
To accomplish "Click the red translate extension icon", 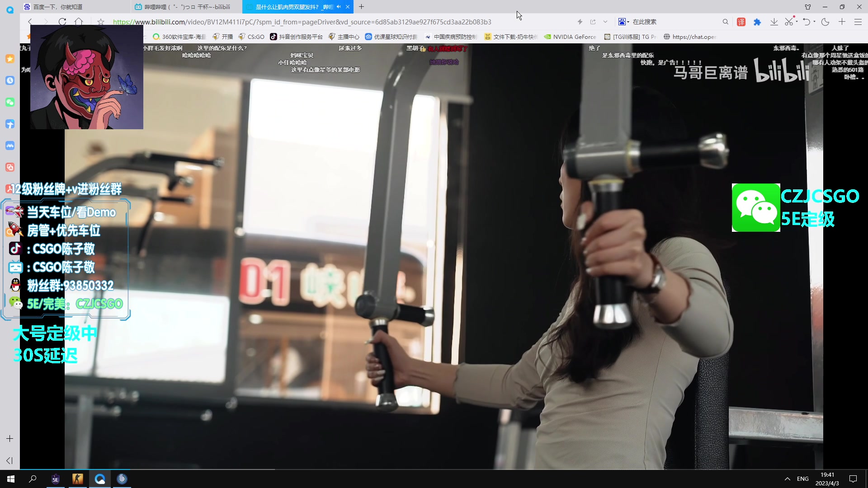I will (x=741, y=22).
